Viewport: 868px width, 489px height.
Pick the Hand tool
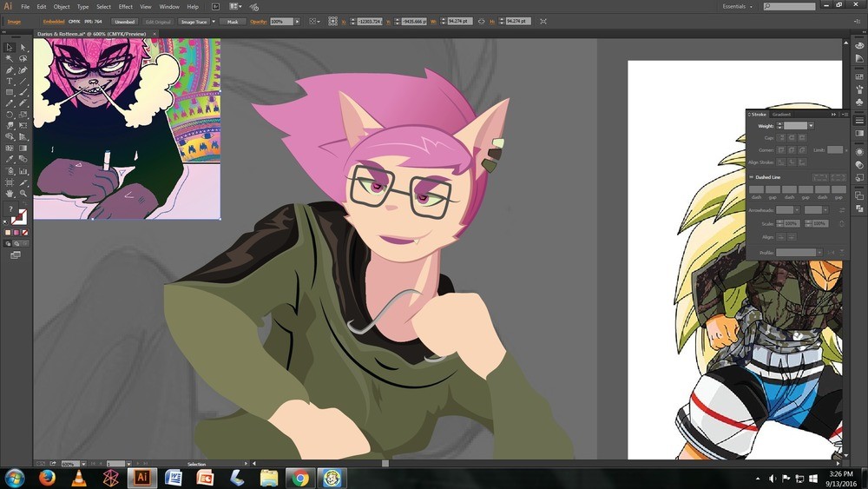[x=10, y=194]
